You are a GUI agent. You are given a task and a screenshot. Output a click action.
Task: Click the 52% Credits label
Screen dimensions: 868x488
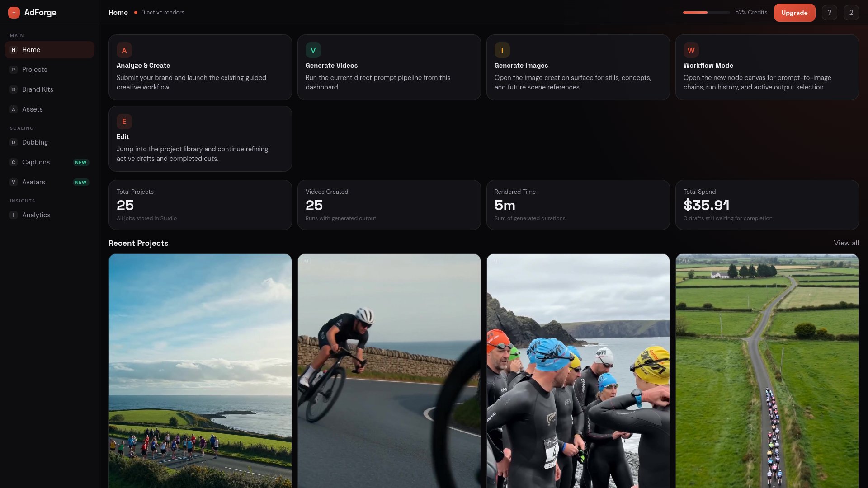(751, 13)
